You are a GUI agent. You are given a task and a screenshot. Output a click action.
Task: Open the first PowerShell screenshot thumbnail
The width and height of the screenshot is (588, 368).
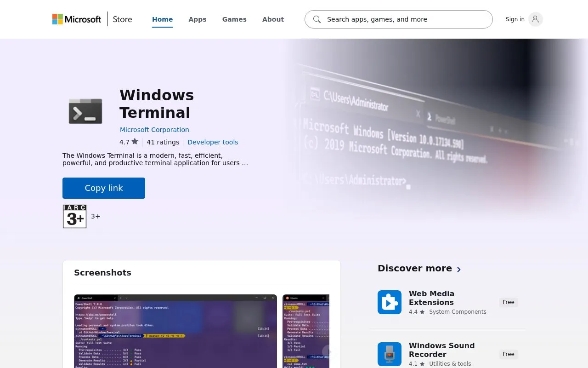tap(175, 331)
